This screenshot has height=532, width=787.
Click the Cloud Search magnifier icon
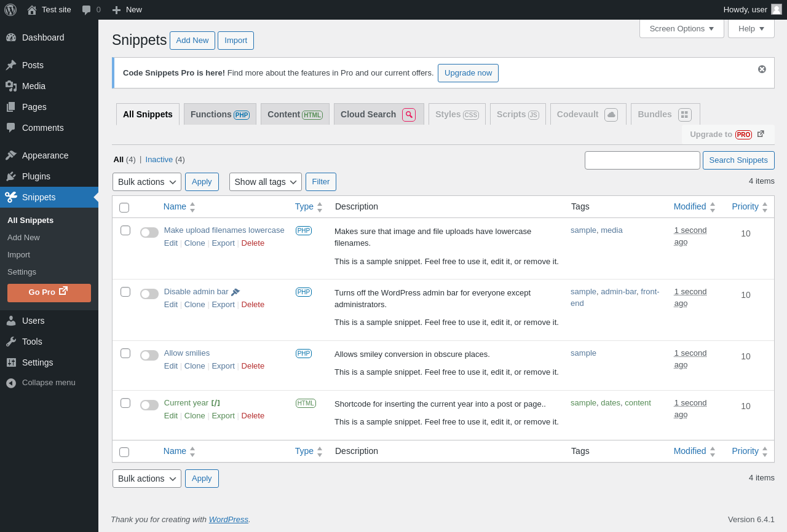click(x=409, y=115)
